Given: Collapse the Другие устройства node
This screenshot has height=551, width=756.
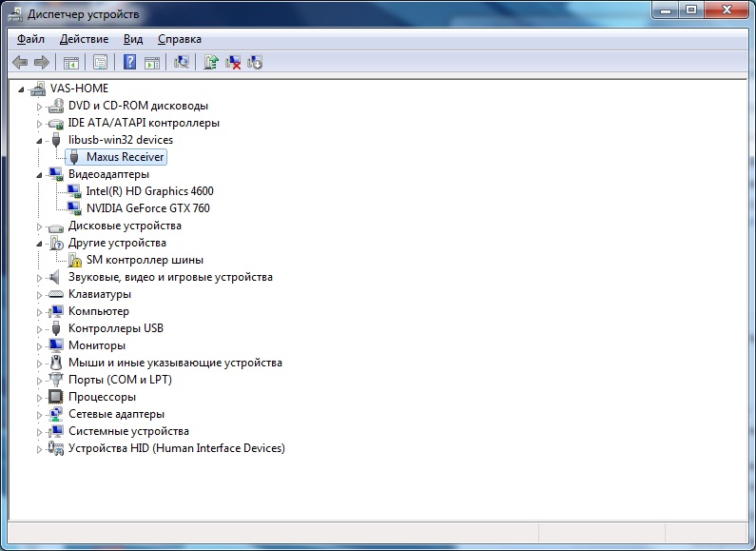Looking at the screenshot, I should (x=40, y=244).
